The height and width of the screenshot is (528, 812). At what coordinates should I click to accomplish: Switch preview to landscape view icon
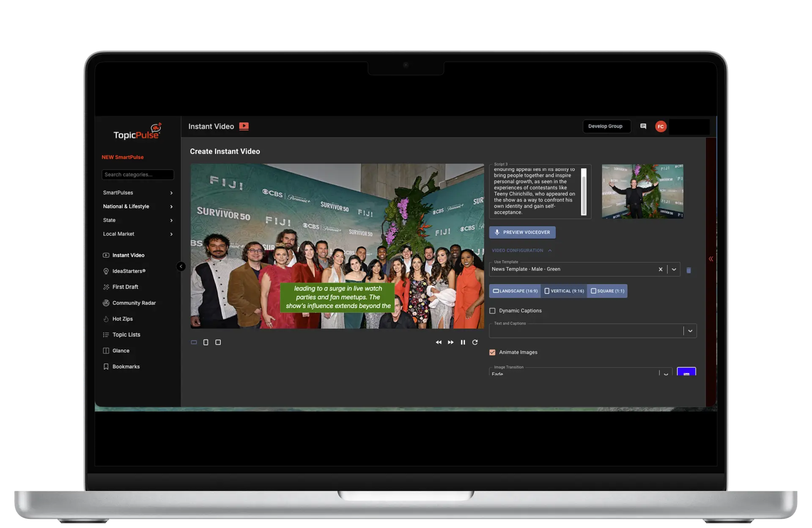(194, 342)
